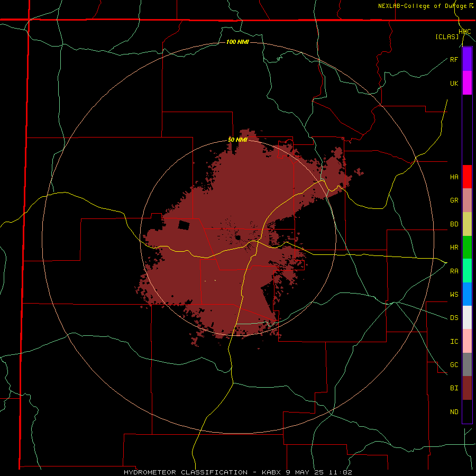Click the HA red legend color block

[467, 177]
